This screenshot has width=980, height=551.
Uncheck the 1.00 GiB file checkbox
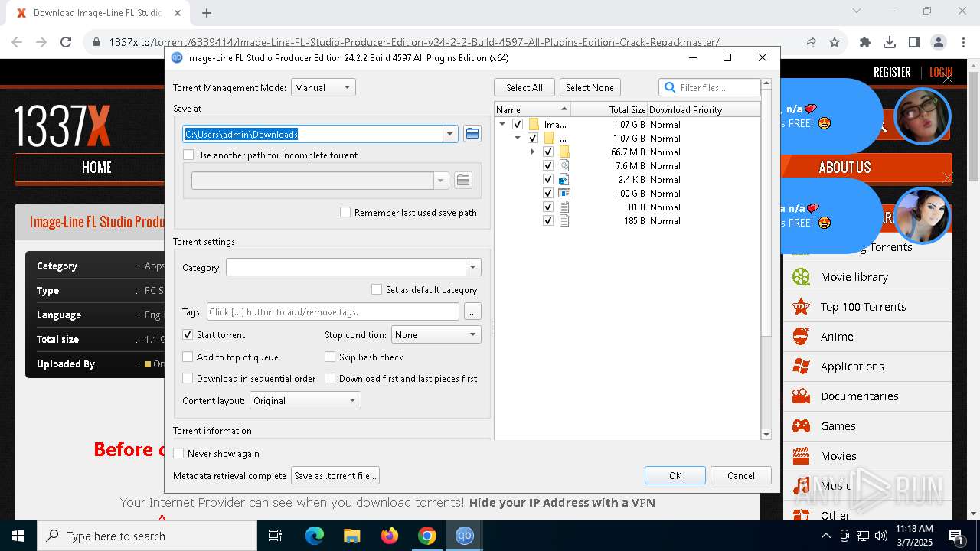(x=548, y=194)
